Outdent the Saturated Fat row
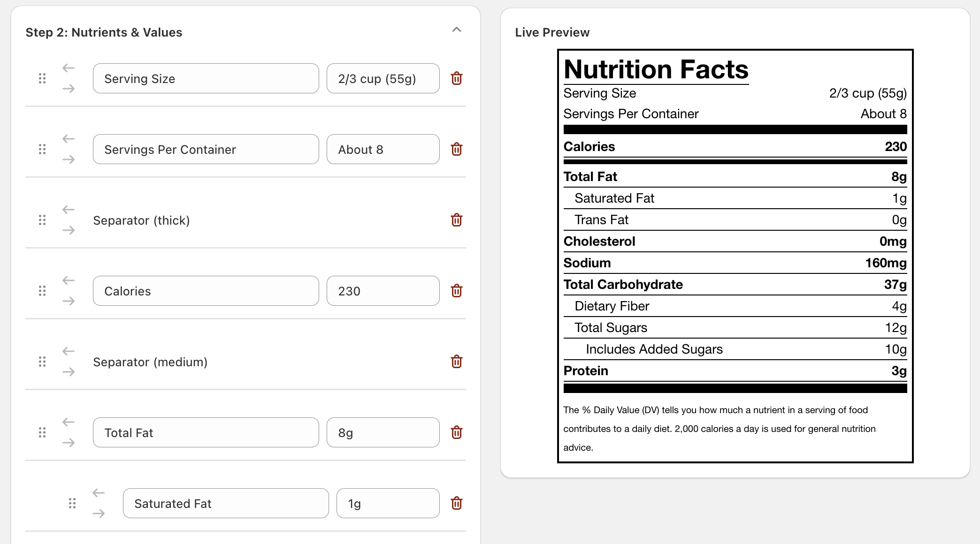Viewport: 980px width, 544px height. pos(98,493)
